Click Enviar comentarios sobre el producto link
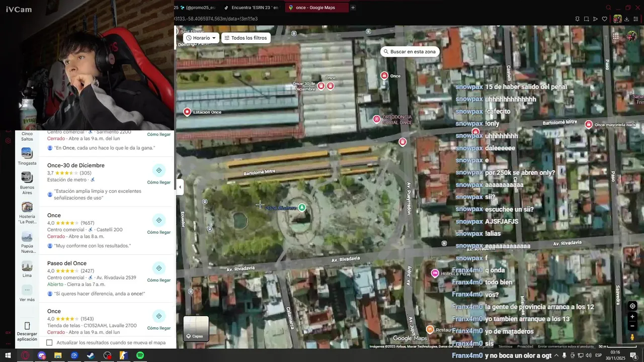This screenshot has height=362, width=644. pos(566,346)
